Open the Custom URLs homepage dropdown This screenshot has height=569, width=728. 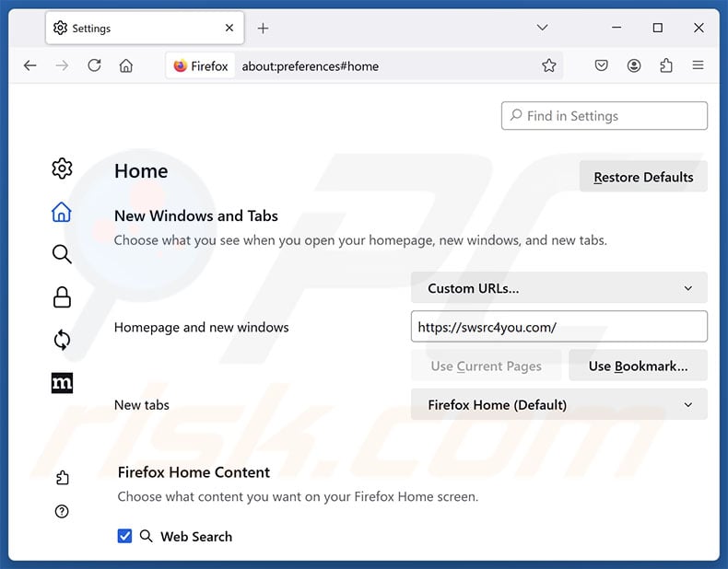(559, 288)
